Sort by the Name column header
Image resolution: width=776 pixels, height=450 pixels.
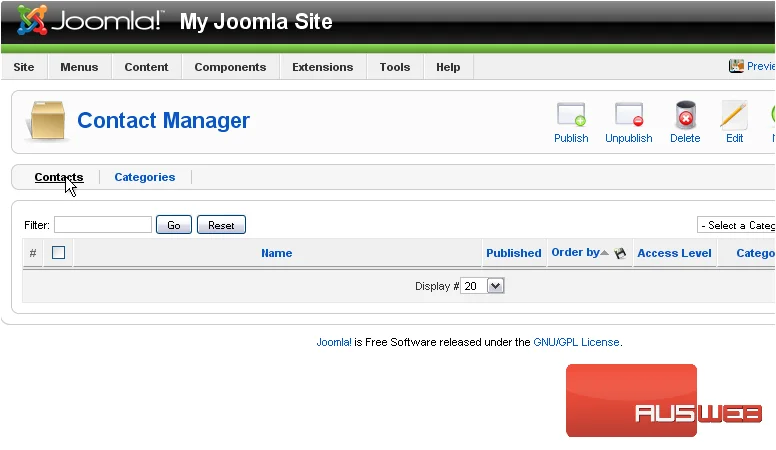click(277, 253)
